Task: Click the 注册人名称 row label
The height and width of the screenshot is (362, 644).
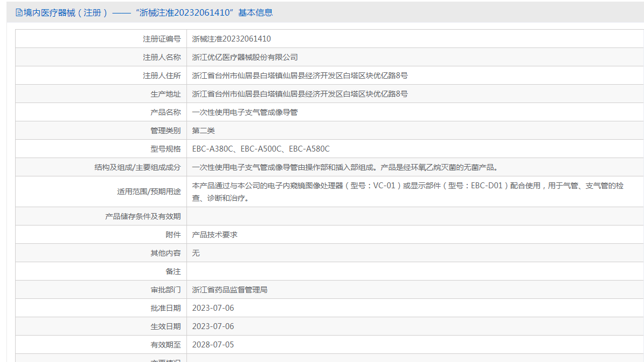Action: [x=162, y=57]
